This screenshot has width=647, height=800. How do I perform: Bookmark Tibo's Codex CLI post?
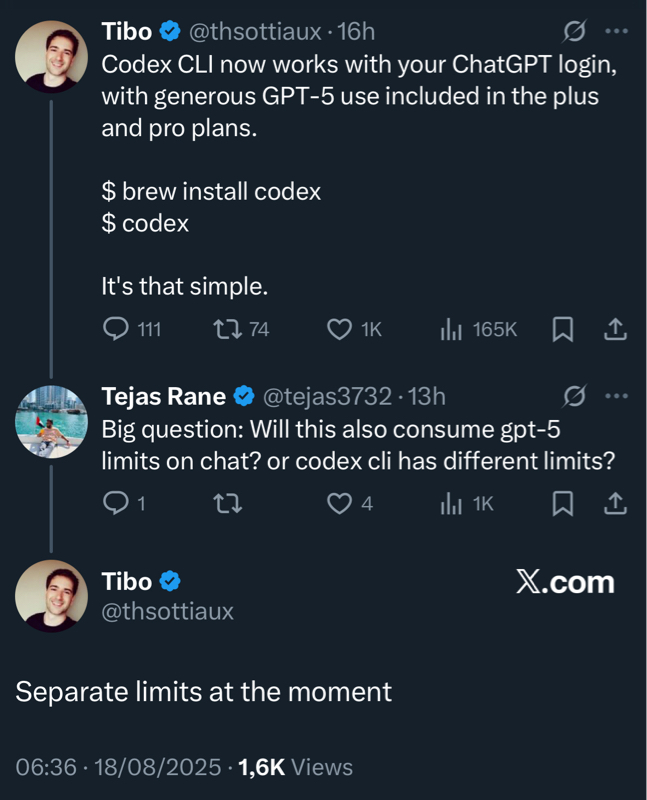(x=563, y=329)
